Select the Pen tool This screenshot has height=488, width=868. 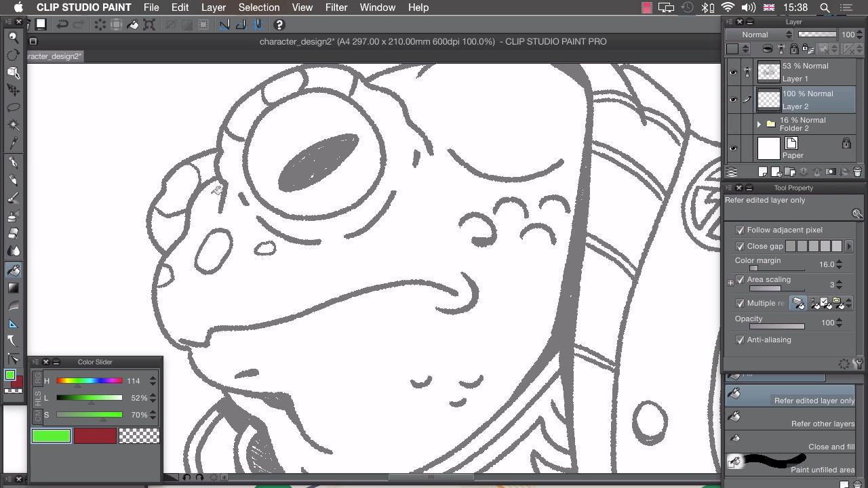13,163
